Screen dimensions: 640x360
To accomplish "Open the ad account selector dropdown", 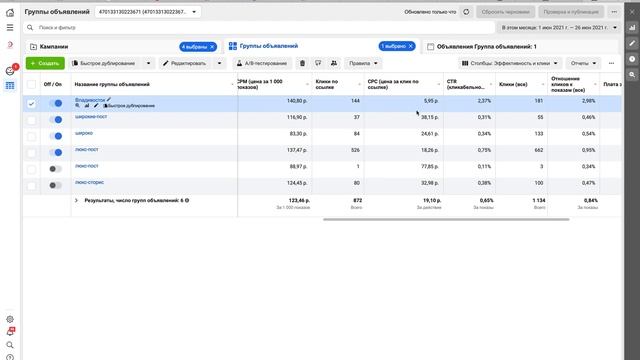I will click(x=148, y=12).
